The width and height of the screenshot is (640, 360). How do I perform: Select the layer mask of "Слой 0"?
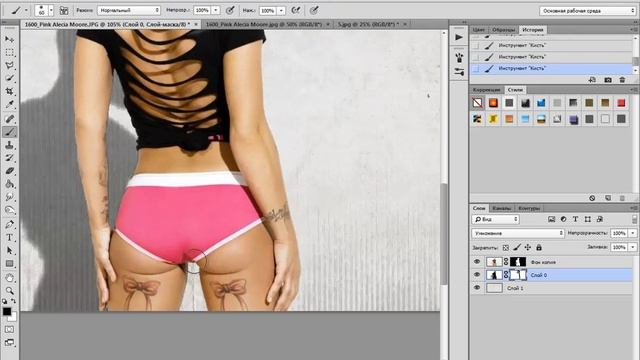(x=518, y=275)
